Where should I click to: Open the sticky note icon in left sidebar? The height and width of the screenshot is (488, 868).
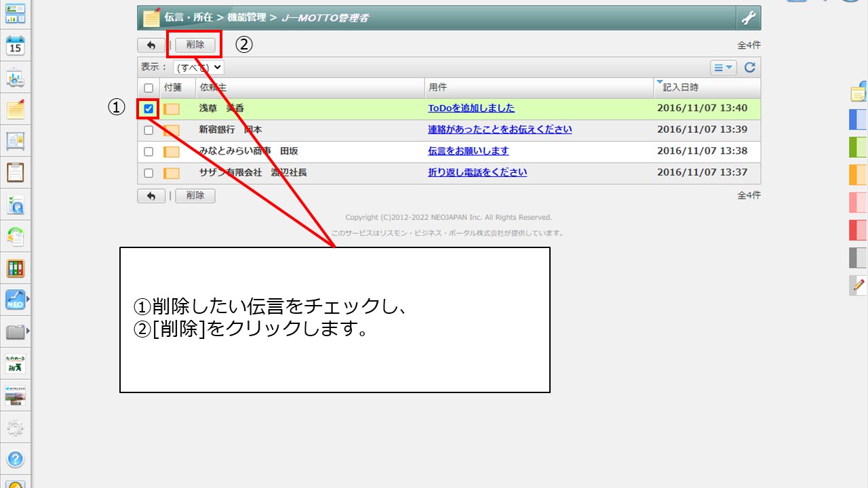(15, 109)
